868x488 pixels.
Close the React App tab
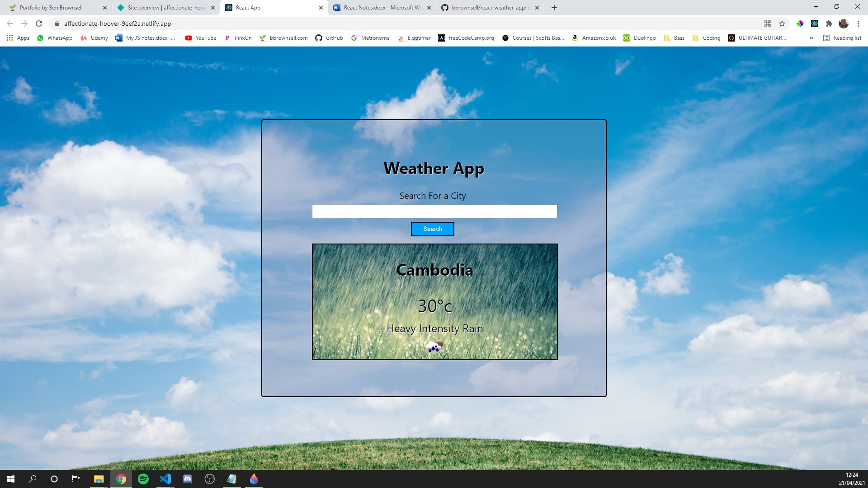click(x=321, y=8)
